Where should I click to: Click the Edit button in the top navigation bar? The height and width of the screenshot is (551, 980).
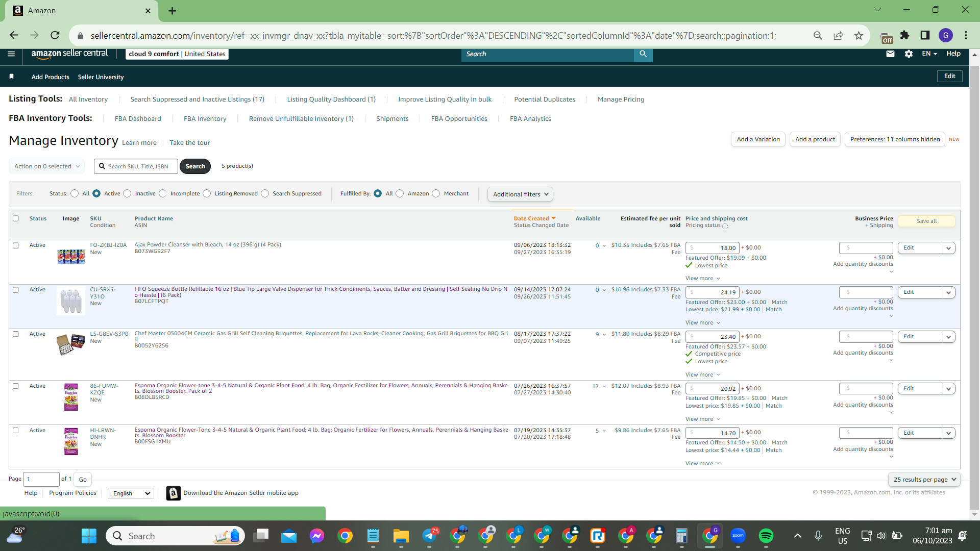coord(949,76)
